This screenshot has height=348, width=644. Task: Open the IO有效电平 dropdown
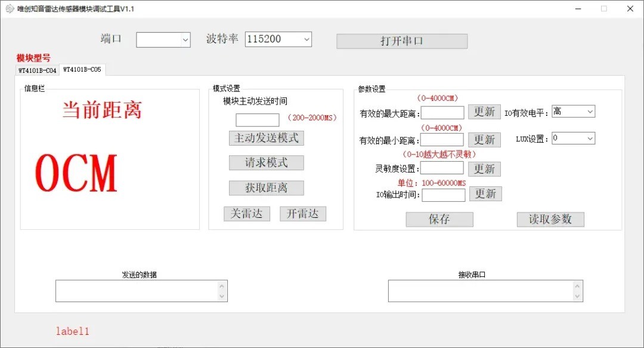pos(574,112)
